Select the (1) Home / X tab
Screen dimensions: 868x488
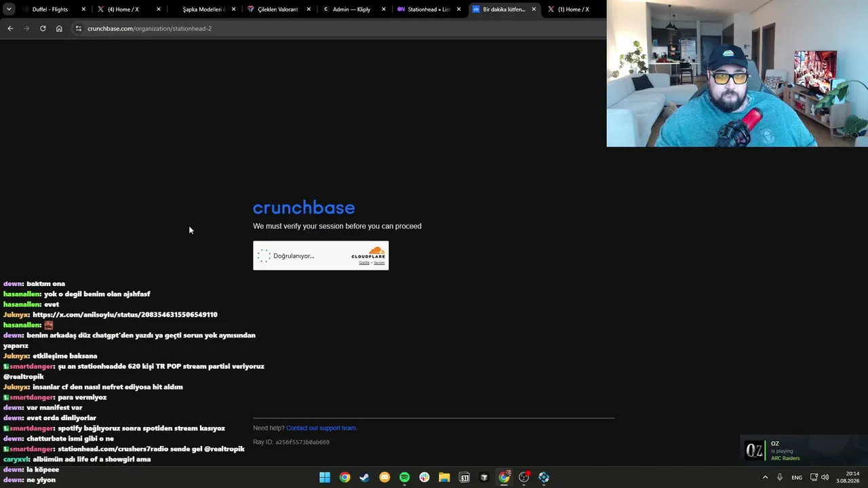click(x=572, y=9)
